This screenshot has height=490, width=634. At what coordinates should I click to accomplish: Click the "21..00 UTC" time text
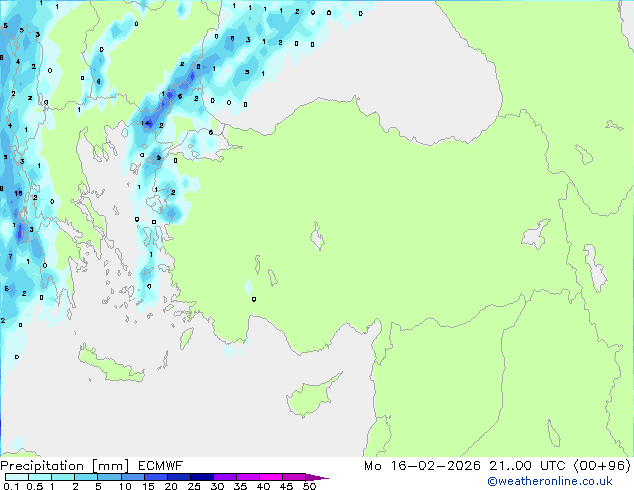[x=527, y=466]
